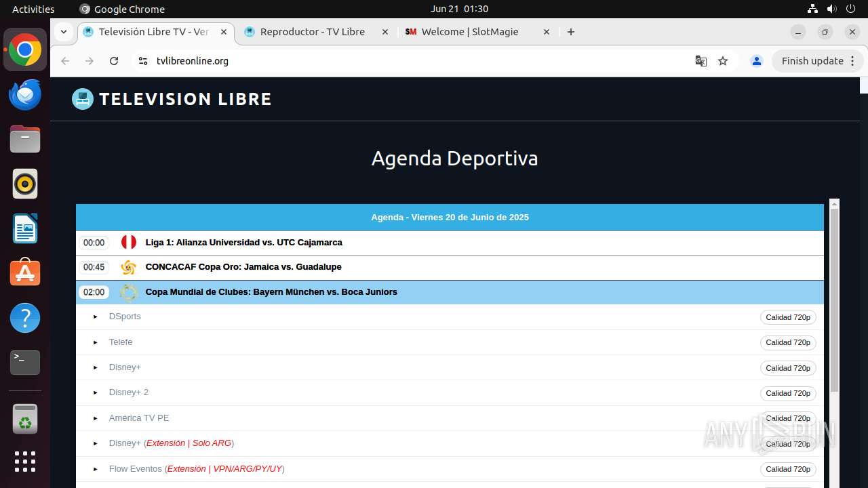Expand the Flow Eventos stream arrow
This screenshot has width=868, height=488.
(95, 469)
